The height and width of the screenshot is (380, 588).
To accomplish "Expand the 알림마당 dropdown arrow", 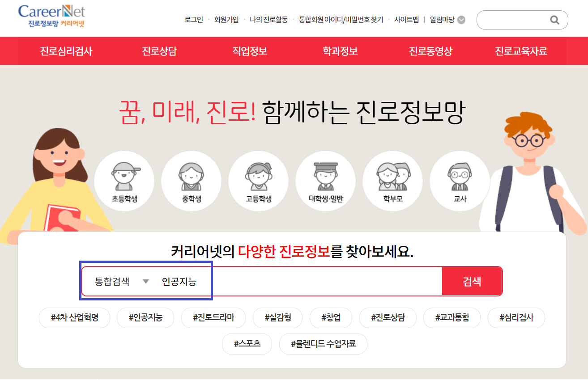I will [461, 20].
